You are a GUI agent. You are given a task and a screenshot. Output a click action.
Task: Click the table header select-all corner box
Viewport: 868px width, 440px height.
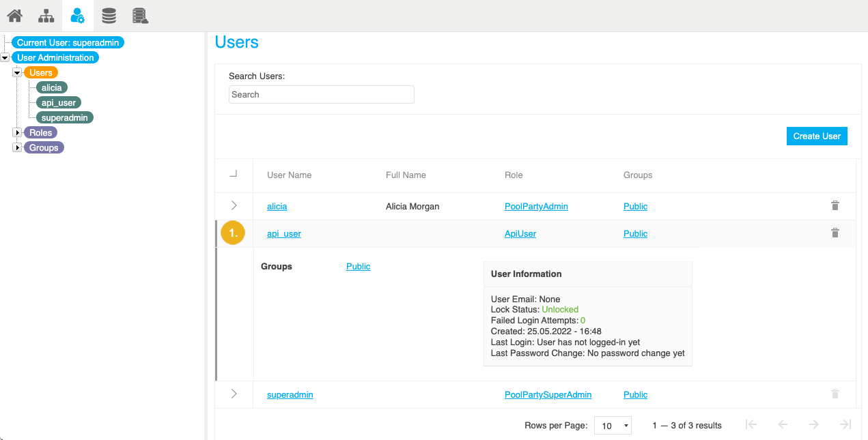[x=234, y=175]
